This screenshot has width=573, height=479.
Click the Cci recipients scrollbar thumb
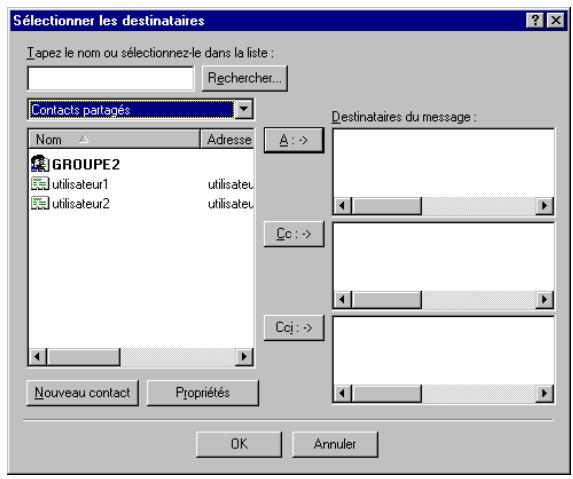tap(387, 394)
